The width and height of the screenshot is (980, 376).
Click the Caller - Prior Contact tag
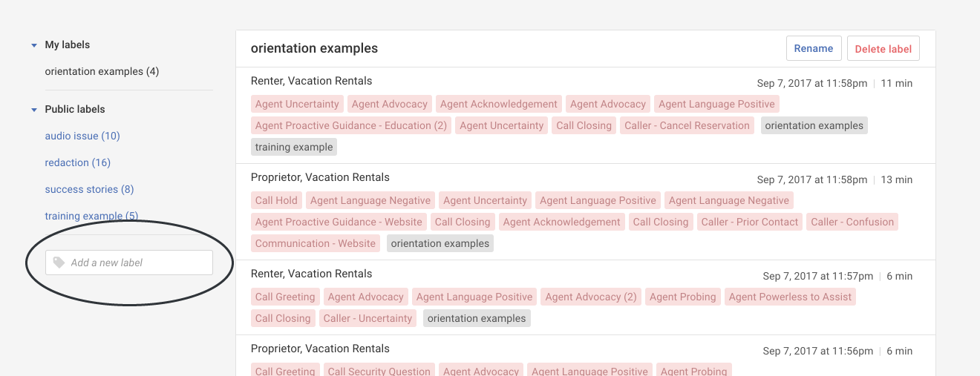coord(749,222)
